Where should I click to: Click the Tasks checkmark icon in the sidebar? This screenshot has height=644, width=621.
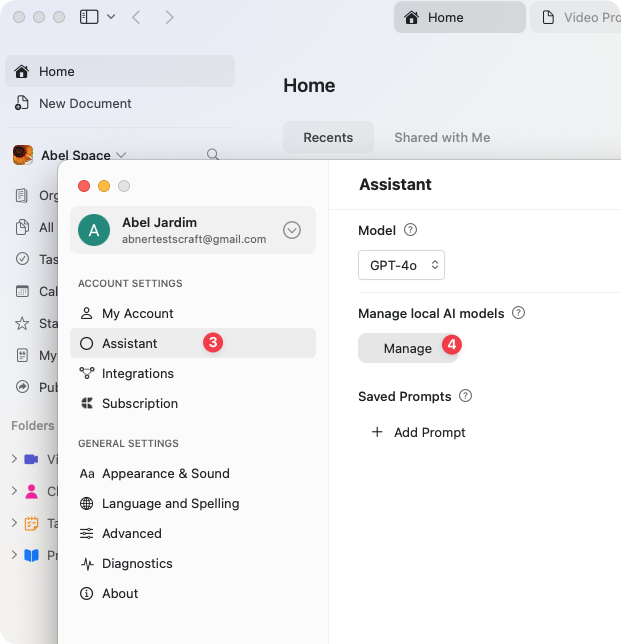click(22, 259)
